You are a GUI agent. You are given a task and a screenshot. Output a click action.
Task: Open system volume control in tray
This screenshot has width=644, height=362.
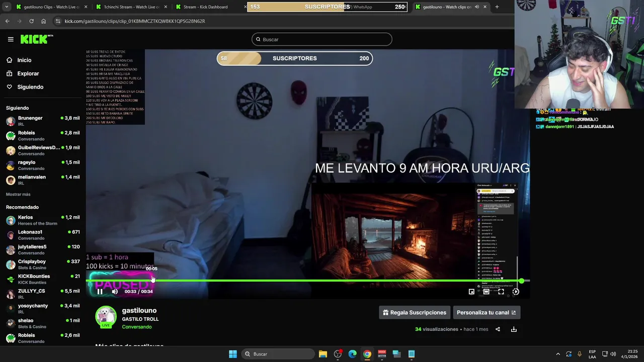click(613, 354)
